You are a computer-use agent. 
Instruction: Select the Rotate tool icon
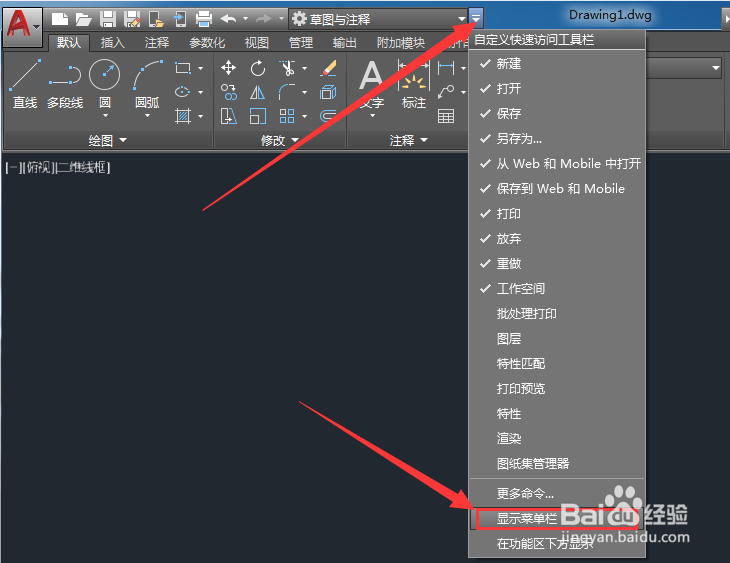tap(257, 68)
